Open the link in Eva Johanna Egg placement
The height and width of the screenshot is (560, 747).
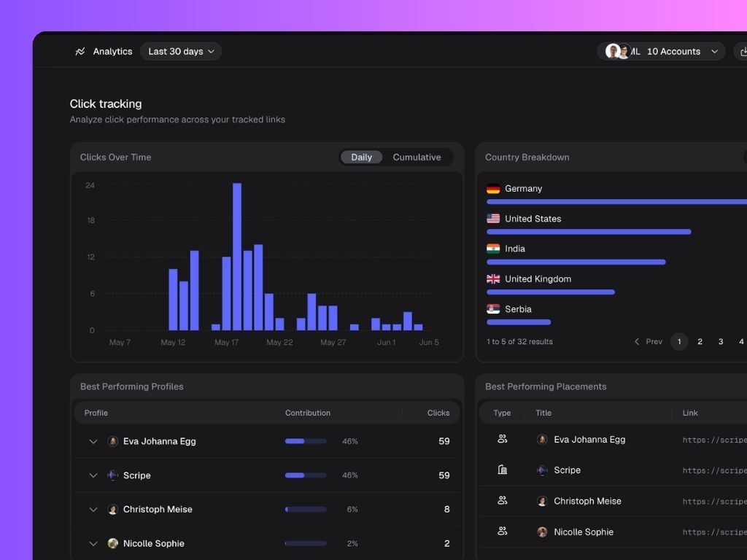click(x=715, y=440)
